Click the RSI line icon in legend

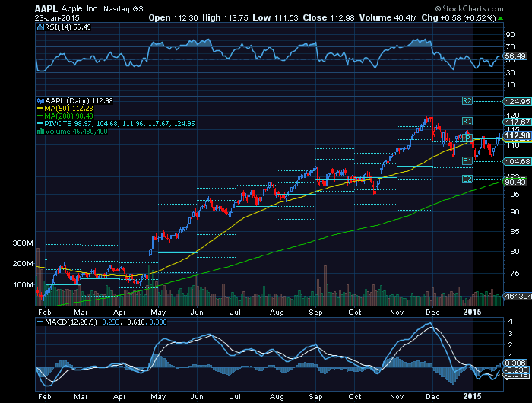pyautogui.click(x=40, y=27)
